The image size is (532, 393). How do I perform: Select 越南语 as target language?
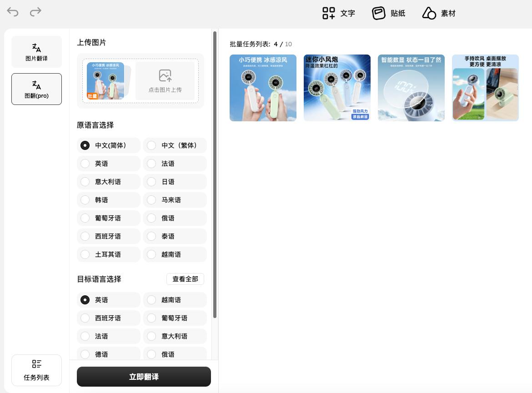tap(175, 300)
